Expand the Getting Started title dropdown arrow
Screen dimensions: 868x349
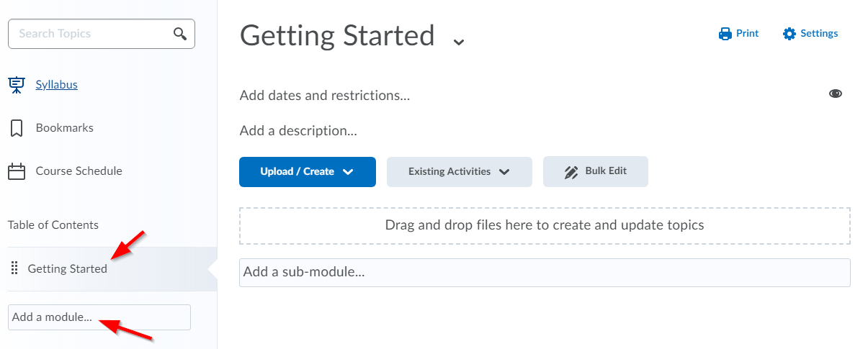click(x=459, y=42)
